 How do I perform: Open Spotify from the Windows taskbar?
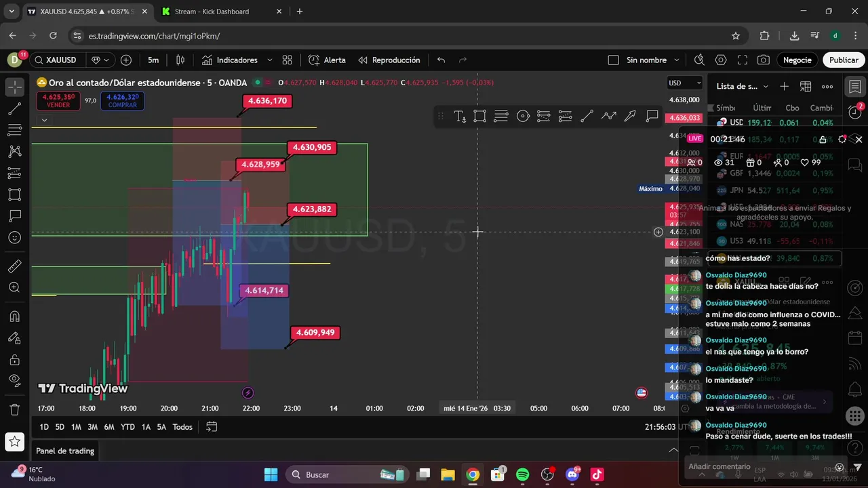(x=522, y=474)
